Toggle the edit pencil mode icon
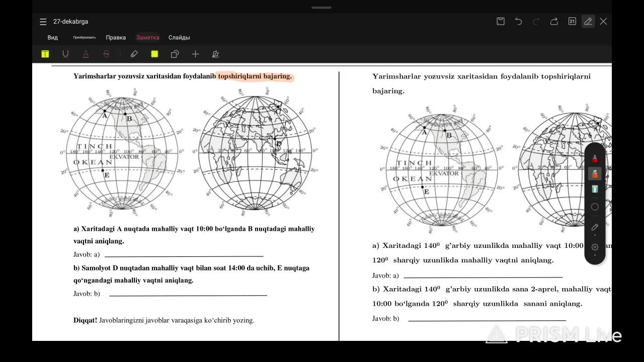This screenshot has width=644, height=362. pos(588,21)
